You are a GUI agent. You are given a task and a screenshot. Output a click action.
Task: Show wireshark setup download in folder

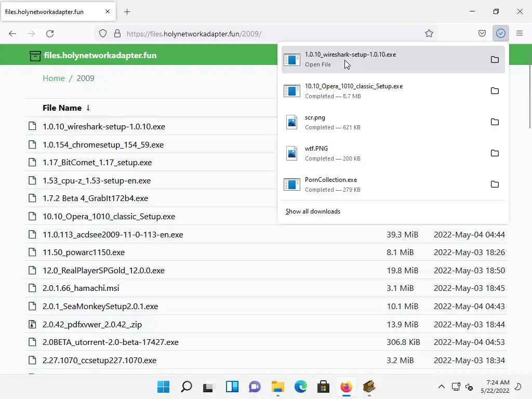pyautogui.click(x=495, y=59)
